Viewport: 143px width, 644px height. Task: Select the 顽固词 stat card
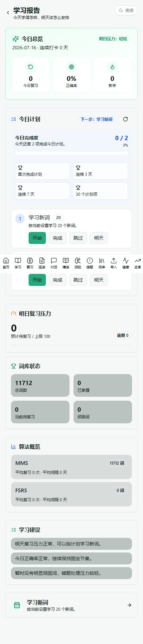(103, 412)
